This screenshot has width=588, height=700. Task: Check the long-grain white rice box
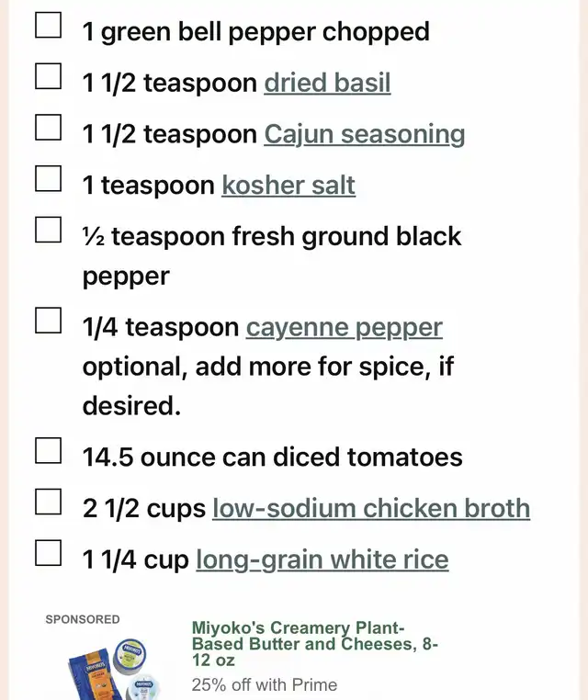point(49,553)
